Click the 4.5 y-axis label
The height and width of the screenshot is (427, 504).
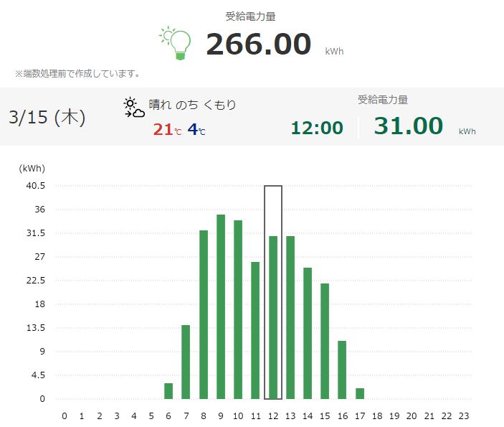tap(38, 375)
